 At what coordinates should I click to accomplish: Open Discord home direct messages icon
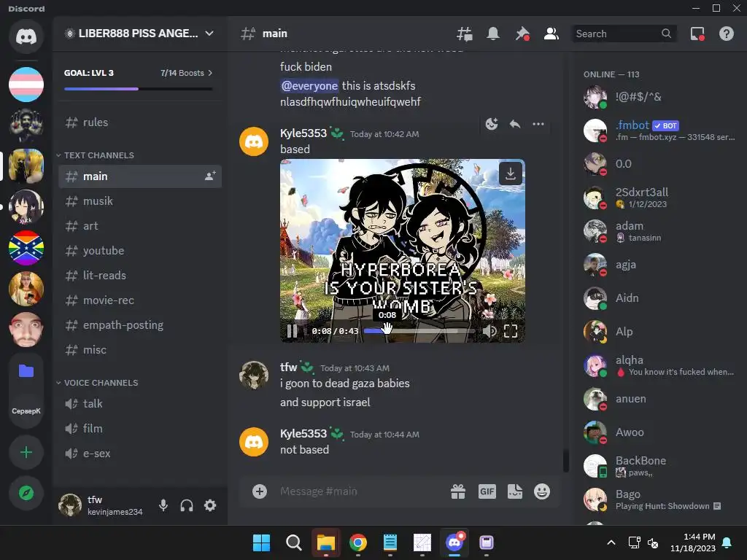coord(26,36)
